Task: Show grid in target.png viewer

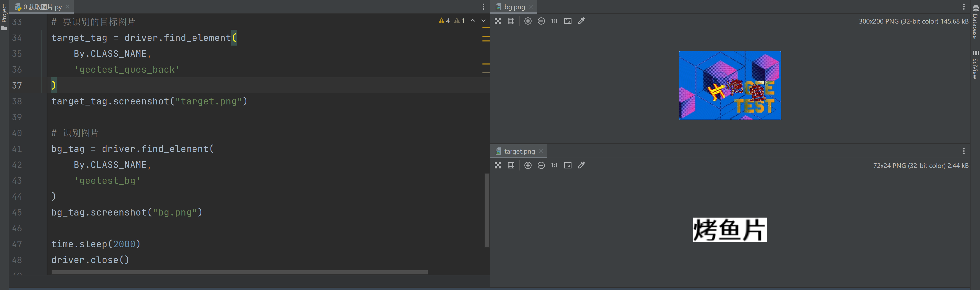Action: tap(511, 166)
